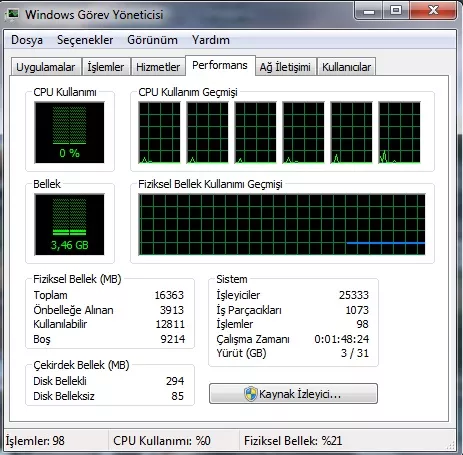This screenshot has height=455, width=463.
Task: Open Kaynak İzleyici resource monitor button
Action: (x=293, y=394)
